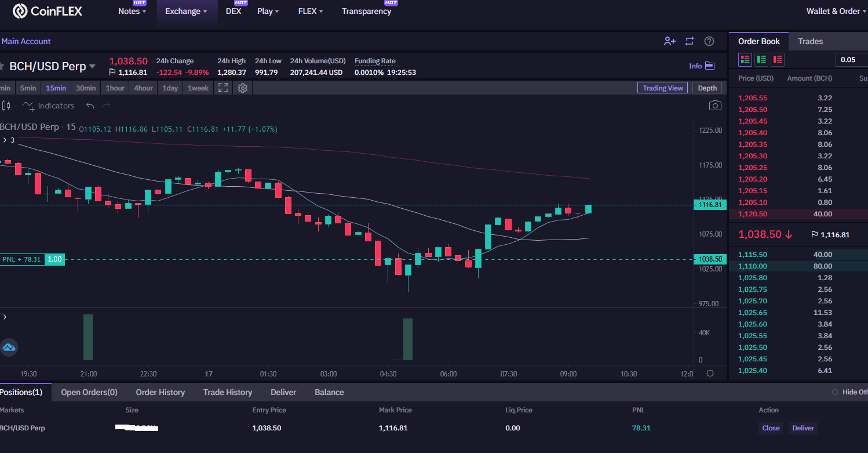Open the help question mark icon
The height and width of the screenshot is (453, 868).
click(x=709, y=41)
